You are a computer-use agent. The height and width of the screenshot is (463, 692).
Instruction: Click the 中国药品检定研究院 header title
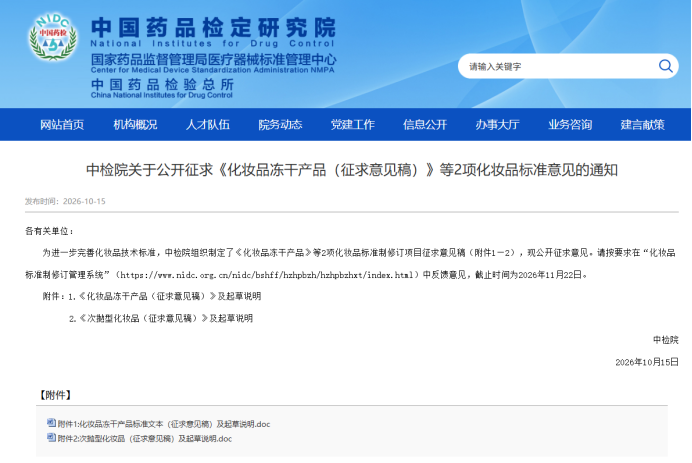213,27
